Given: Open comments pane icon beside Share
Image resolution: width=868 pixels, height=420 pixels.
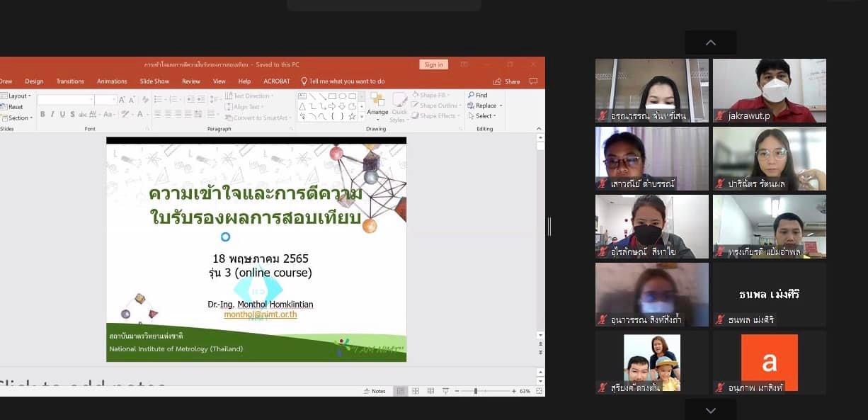Looking at the screenshot, I should pyautogui.click(x=533, y=81).
